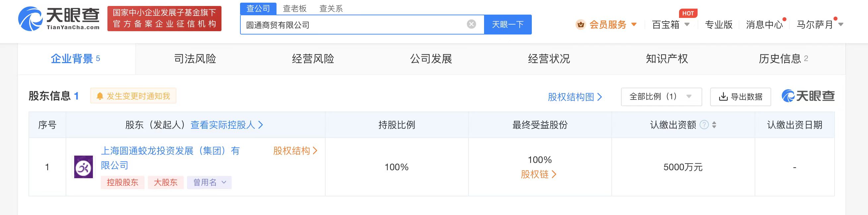The width and height of the screenshot is (868, 215).
Task: Click the 序号 column header
Action: tap(47, 125)
